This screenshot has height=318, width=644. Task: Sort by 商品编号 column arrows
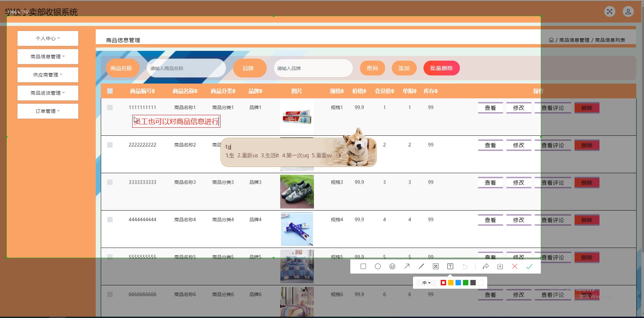pyautogui.click(x=153, y=91)
